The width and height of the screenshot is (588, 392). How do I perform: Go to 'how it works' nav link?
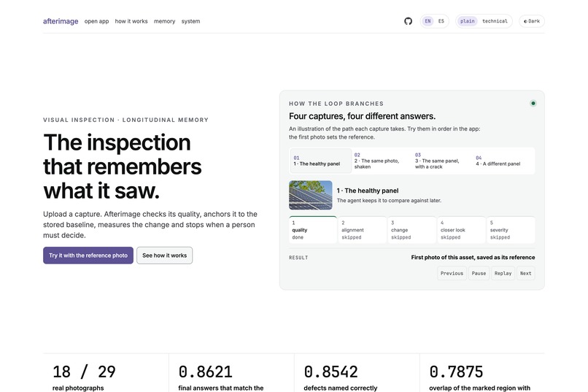[131, 21]
